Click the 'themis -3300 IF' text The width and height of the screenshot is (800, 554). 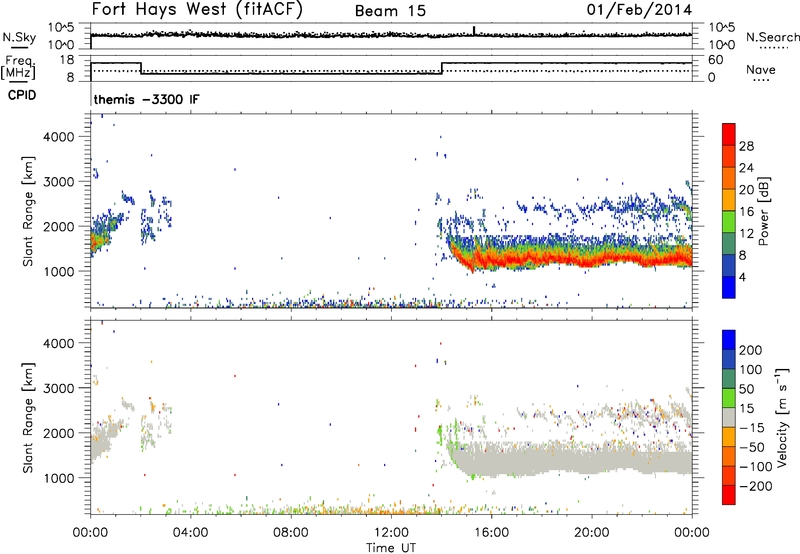146,99
